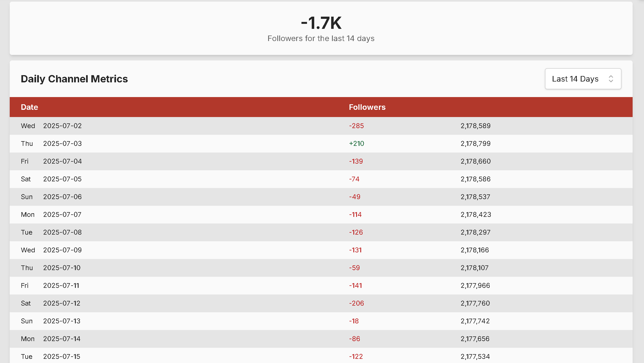This screenshot has height=363, width=644.
Task: Click the -59 follower change value
Action: pyautogui.click(x=354, y=268)
